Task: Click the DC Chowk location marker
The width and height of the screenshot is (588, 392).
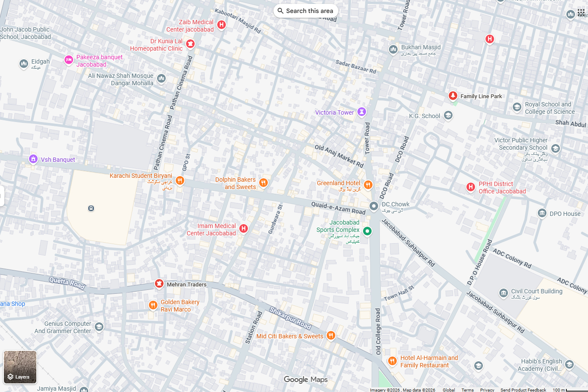Action: [x=374, y=206]
